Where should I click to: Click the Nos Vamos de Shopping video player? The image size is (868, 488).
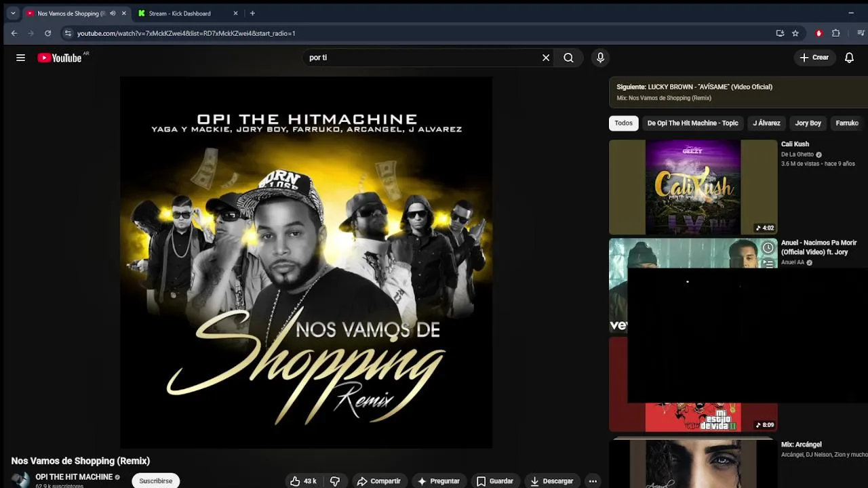(x=306, y=262)
